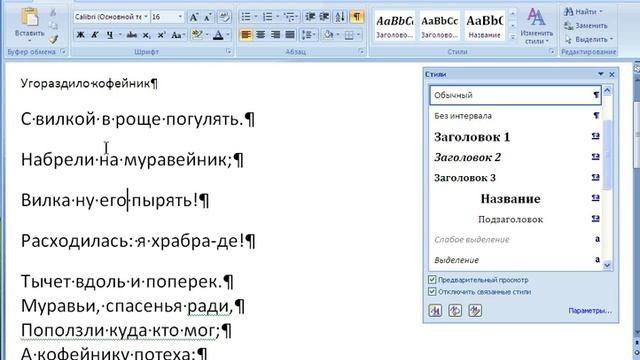Click the Sort (A-Z) icon
Screen dimensions: 640x360
pyautogui.click(x=340, y=16)
